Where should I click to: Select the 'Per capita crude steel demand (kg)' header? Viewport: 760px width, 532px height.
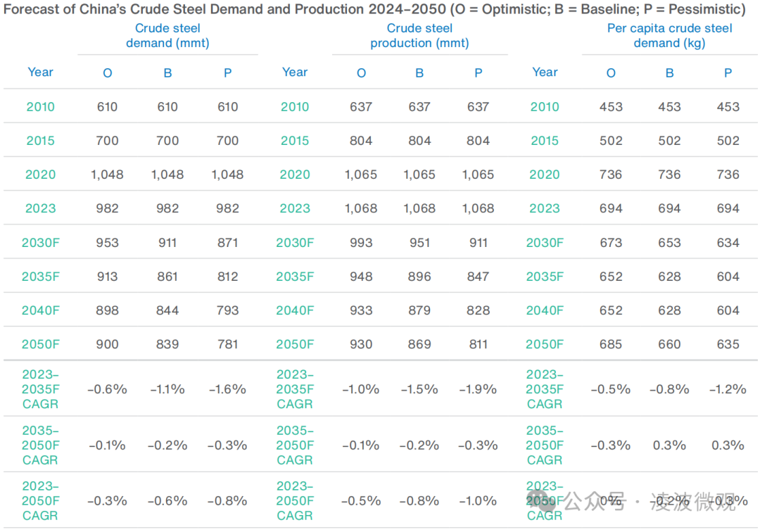(x=669, y=36)
